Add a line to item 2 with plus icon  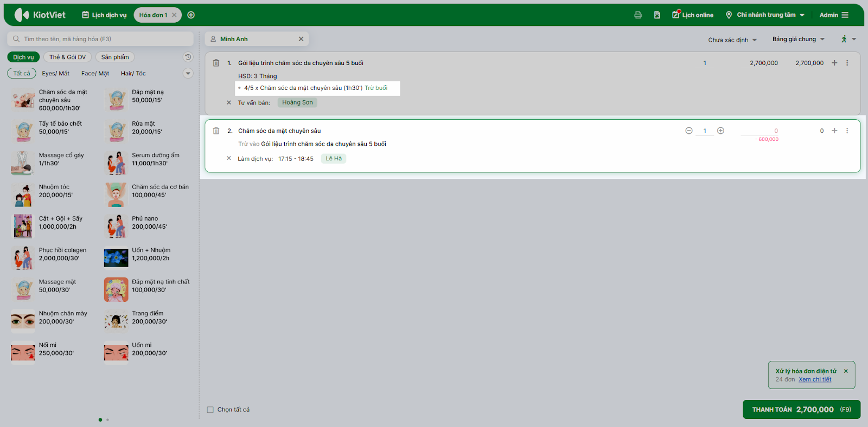[x=834, y=131]
